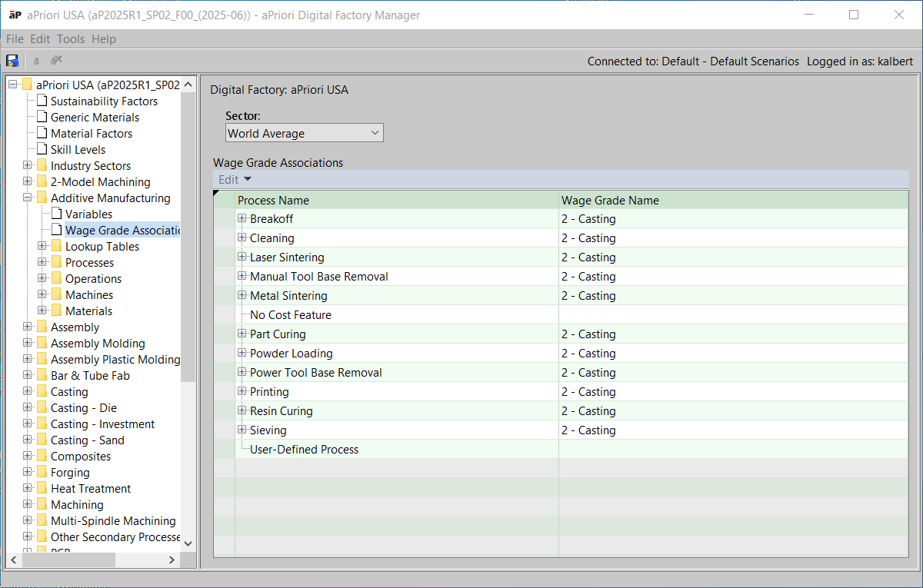The width and height of the screenshot is (923, 588).
Task: Select the No Cost Feature row
Action: 561,314
